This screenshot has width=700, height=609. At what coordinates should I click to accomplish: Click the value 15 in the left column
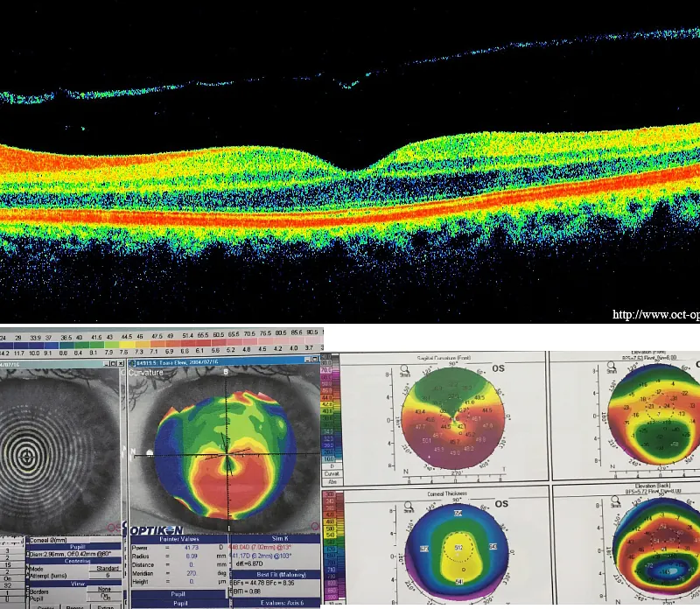pos(8,564)
